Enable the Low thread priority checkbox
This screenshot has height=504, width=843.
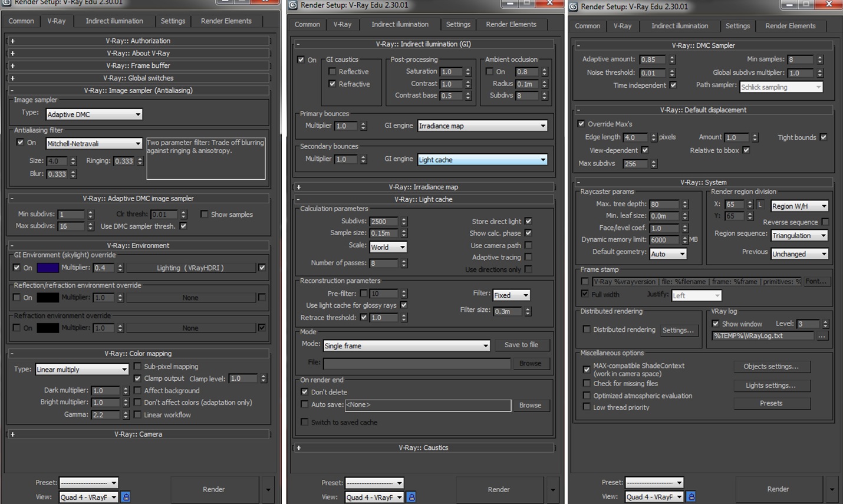[x=586, y=407]
